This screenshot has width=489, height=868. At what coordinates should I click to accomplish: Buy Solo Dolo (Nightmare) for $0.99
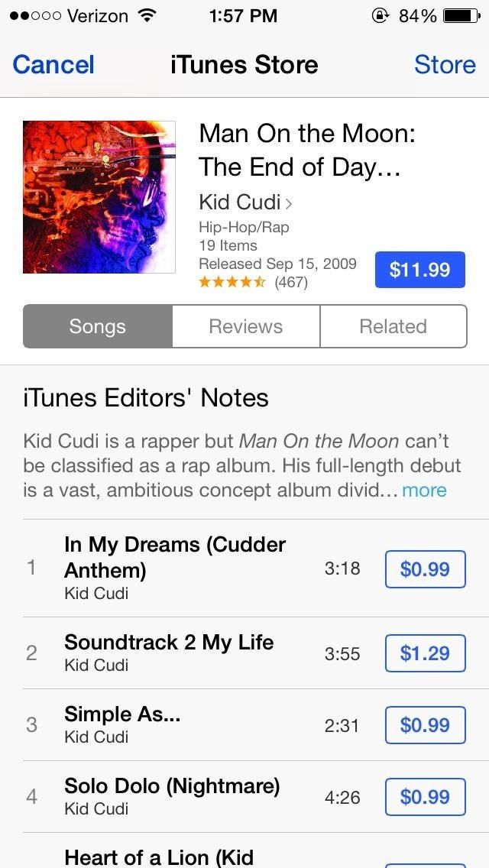tap(426, 797)
